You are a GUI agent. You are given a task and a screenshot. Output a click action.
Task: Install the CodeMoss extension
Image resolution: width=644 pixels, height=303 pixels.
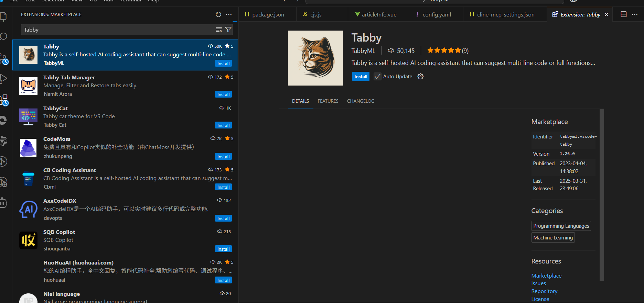pyautogui.click(x=223, y=157)
